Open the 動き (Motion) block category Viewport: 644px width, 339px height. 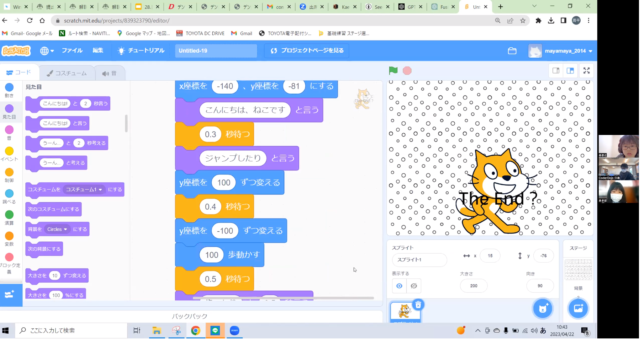pyautogui.click(x=9, y=90)
